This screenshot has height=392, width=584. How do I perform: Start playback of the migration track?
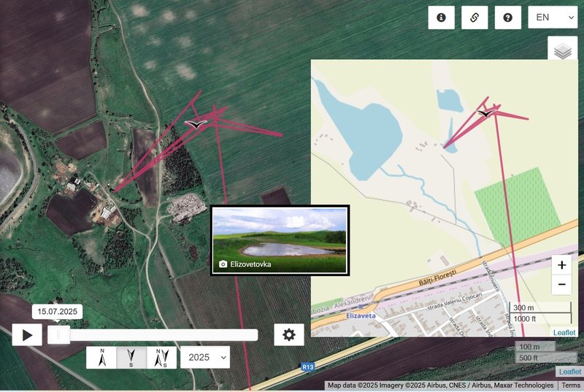coord(27,335)
